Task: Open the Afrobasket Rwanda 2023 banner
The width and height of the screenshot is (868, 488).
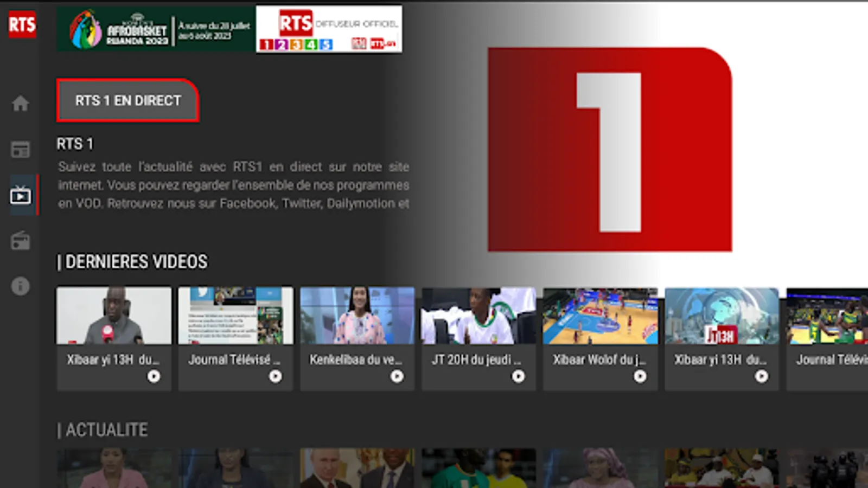Action: click(156, 29)
